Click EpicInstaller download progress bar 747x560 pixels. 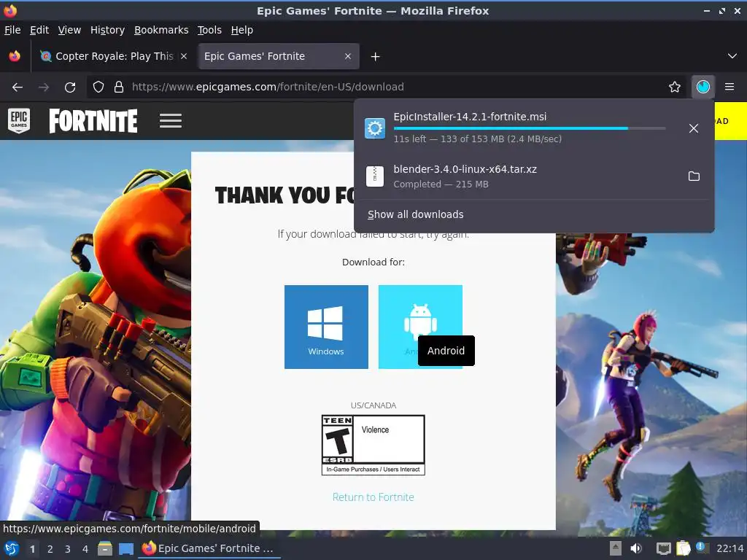(530, 128)
